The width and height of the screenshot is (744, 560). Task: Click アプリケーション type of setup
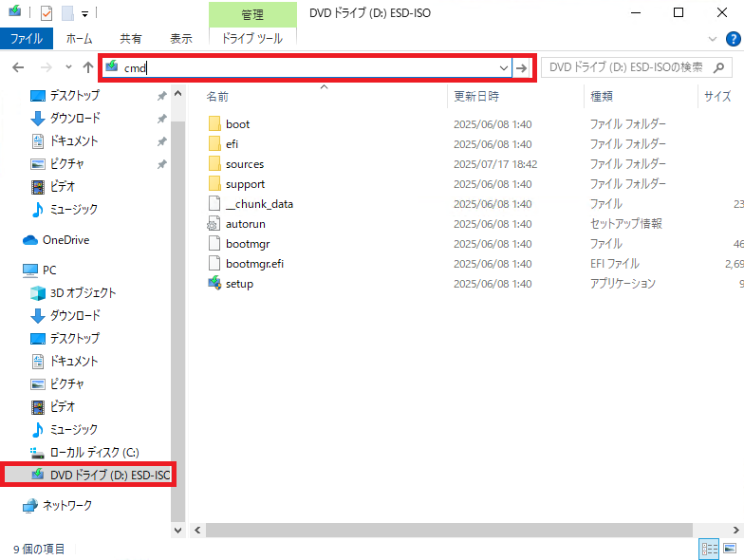[x=623, y=283]
